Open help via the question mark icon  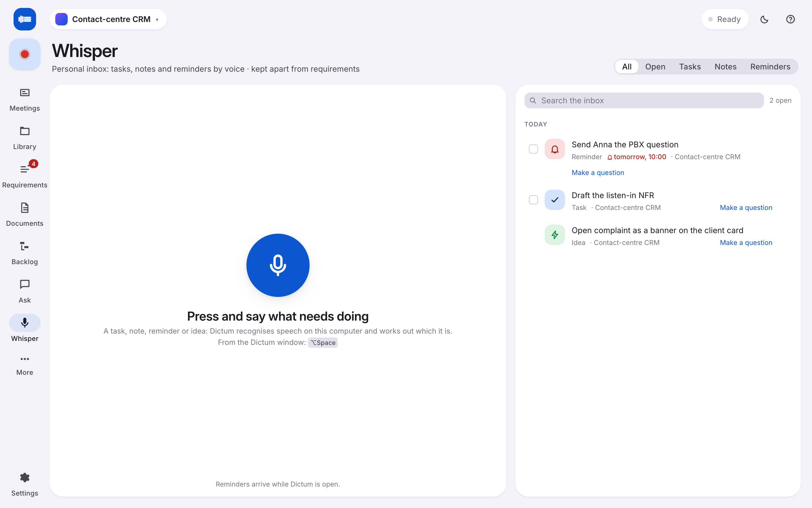[x=790, y=19]
